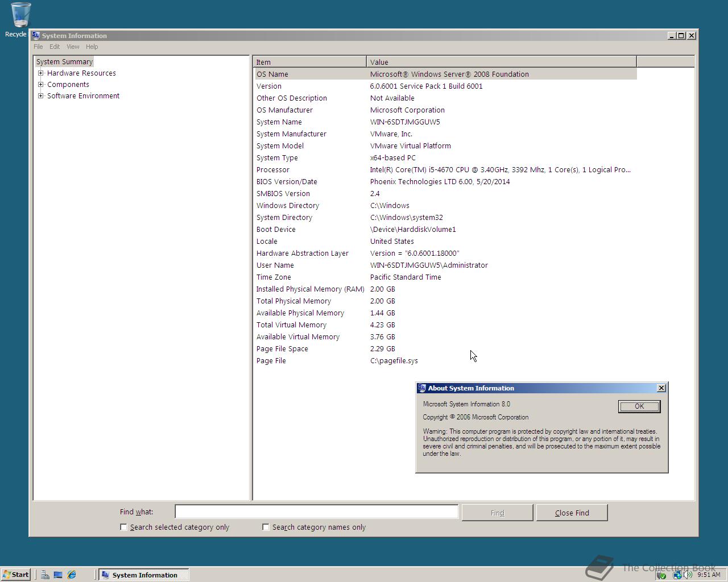This screenshot has width=728, height=582.
Task: Select the Boot Device row
Action: 445,229
